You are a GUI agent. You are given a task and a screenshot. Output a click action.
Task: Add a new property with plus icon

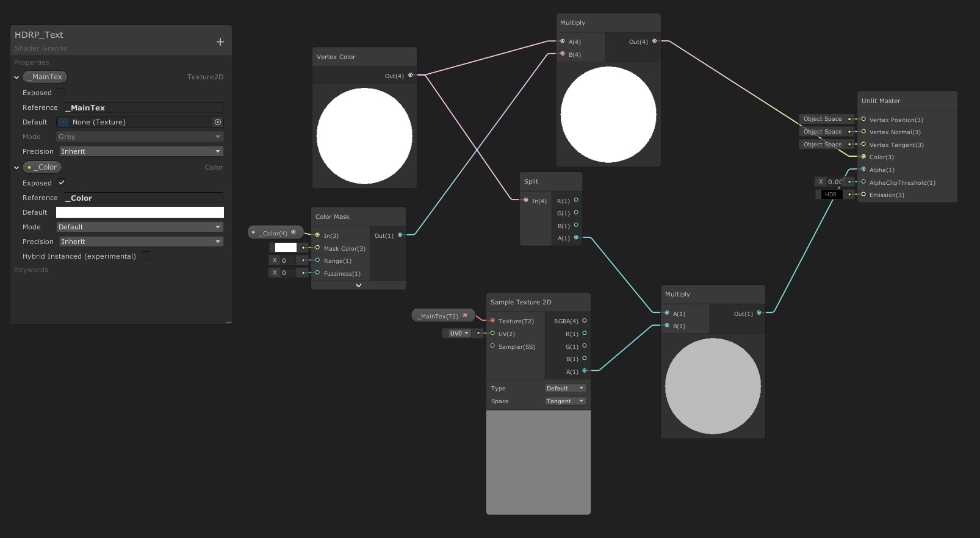[220, 41]
